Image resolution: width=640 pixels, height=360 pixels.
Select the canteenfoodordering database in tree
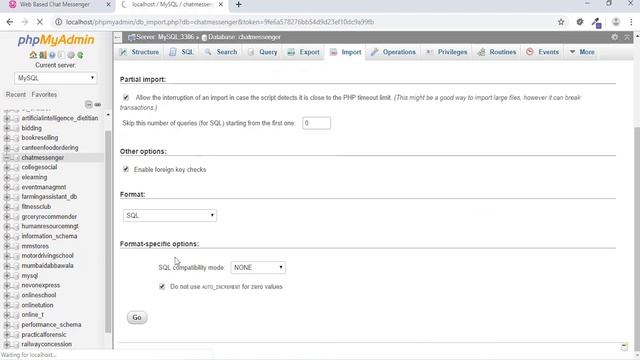(x=50, y=148)
